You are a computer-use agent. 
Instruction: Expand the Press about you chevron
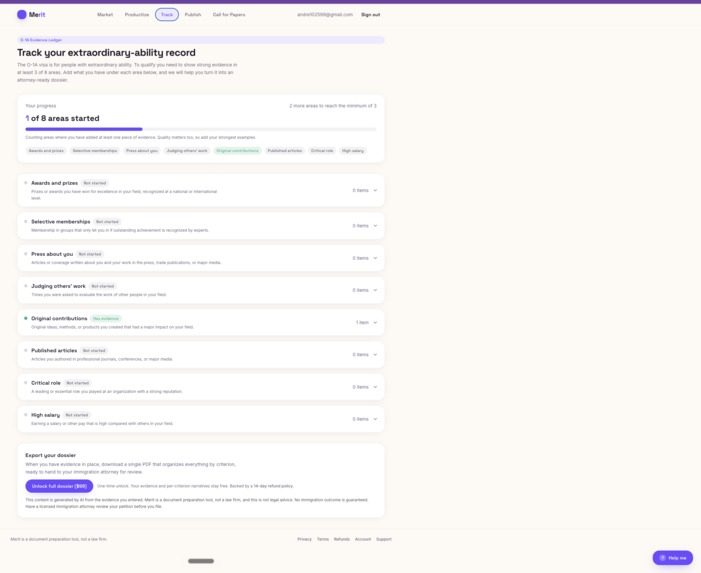tap(375, 258)
